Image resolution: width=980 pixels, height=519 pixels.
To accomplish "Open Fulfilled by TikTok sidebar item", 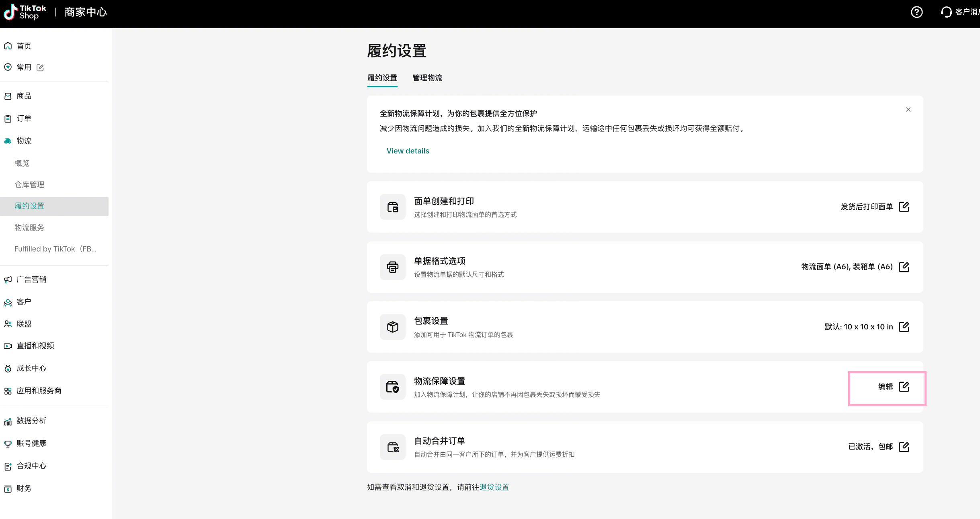I will (x=55, y=249).
